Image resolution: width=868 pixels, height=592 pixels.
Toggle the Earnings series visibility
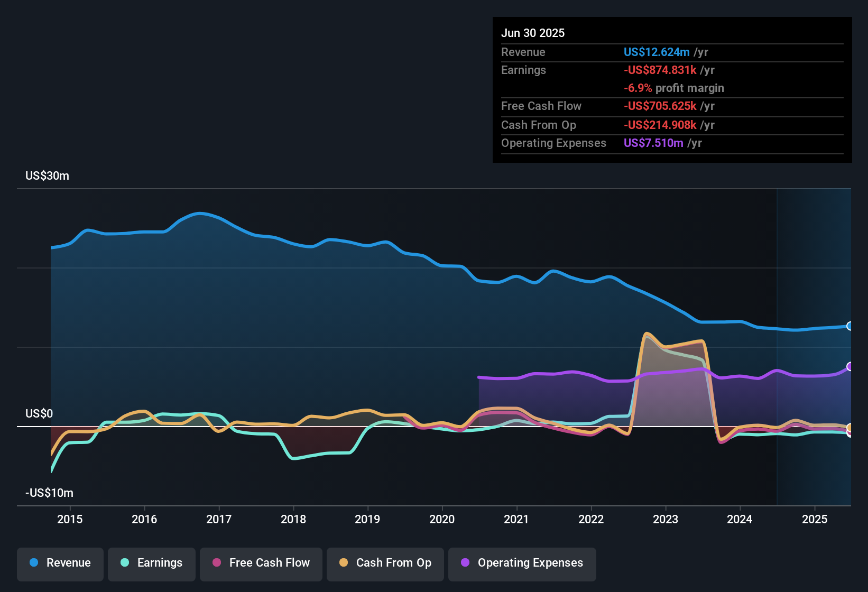[152, 563]
